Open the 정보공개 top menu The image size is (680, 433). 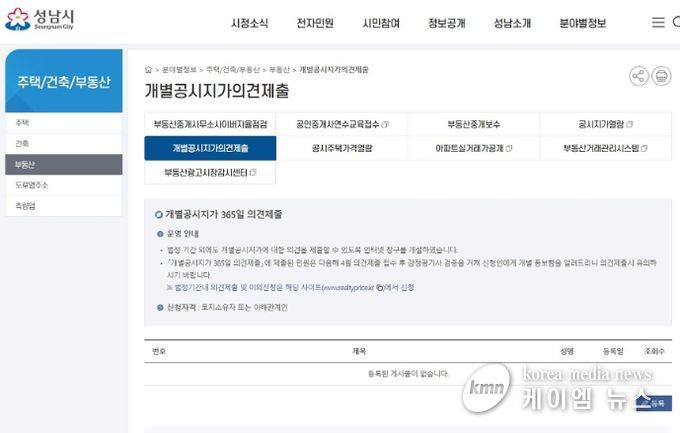click(447, 23)
